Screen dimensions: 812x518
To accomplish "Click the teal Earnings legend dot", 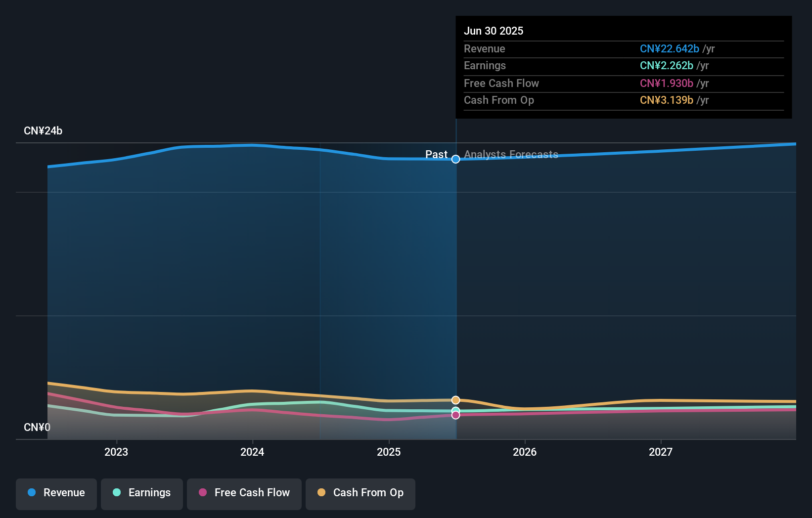I will (117, 492).
